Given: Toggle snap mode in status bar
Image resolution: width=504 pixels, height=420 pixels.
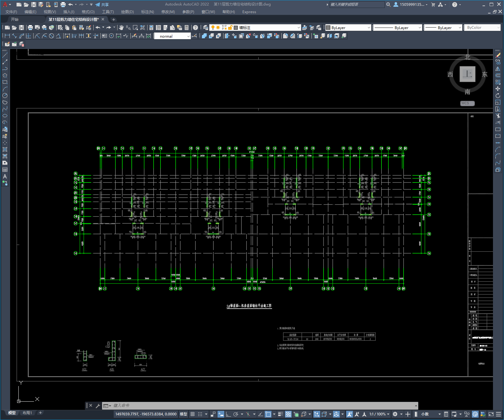Looking at the screenshot, I should pos(200,414).
